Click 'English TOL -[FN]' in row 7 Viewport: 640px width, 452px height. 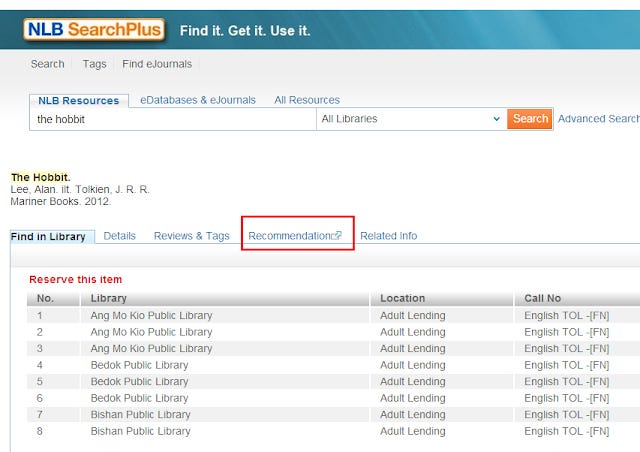pos(567,414)
